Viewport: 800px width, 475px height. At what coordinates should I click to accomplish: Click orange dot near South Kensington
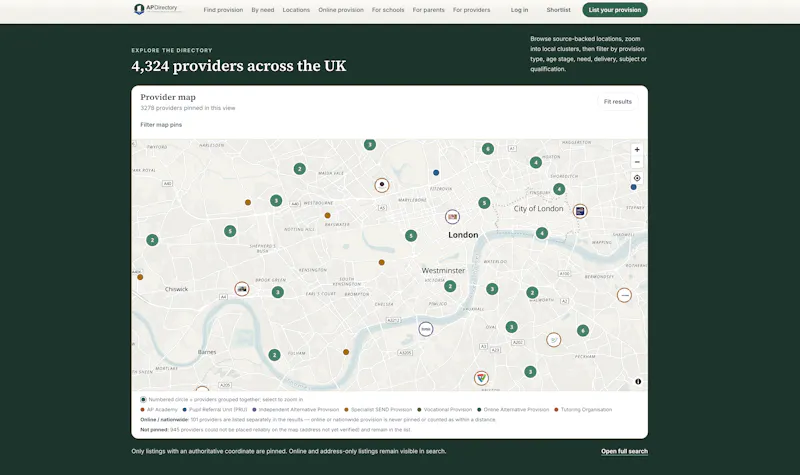coord(382,262)
